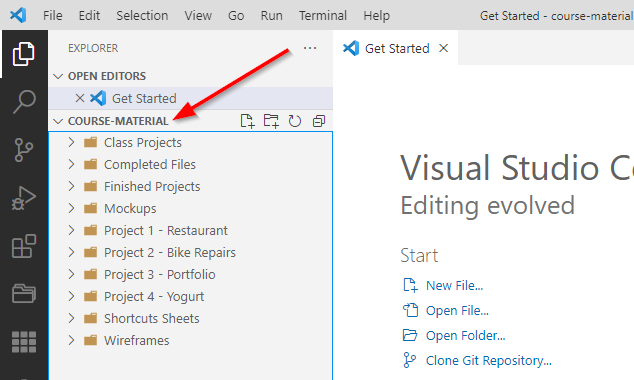Click the OPEN EDITORS section title
Screen dimensions: 634x380
(107, 76)
